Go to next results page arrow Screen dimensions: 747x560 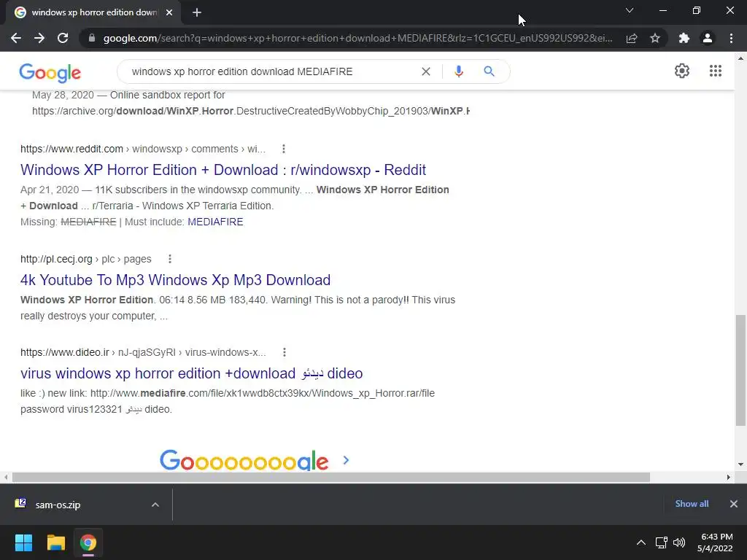[x=346, y=460]
